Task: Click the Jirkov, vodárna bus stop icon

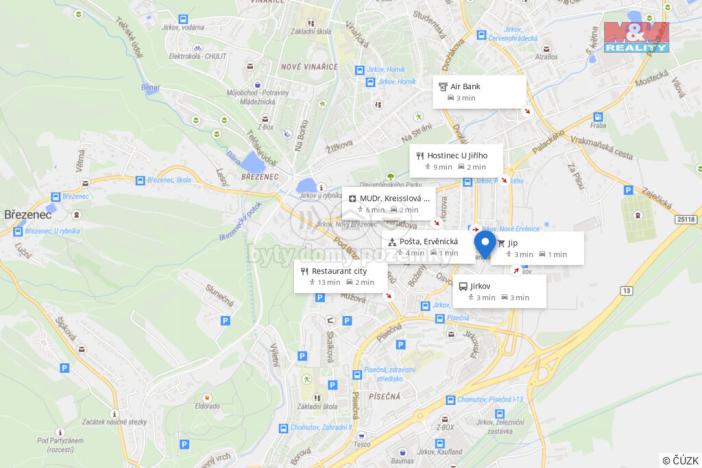Action: [x=183, y=19]
